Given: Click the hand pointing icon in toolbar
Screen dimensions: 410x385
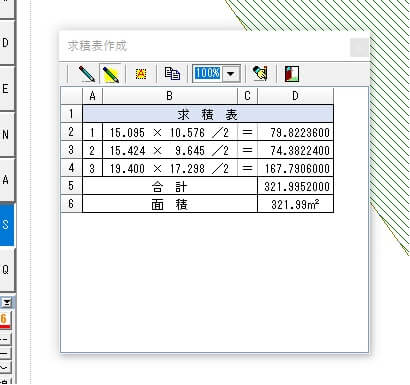Looking at the screenshot, I should click(260, 73).
